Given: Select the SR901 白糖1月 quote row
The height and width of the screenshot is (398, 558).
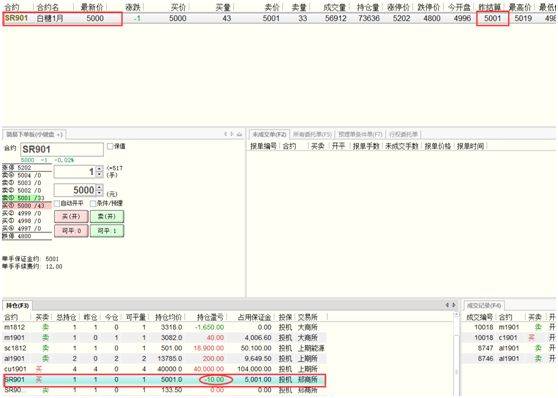Looking at the screenshot, I should [x=279, y=18].
